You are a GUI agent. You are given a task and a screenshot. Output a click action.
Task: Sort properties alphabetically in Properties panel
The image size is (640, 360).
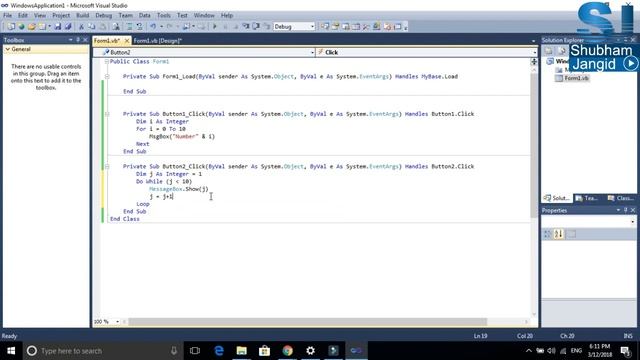click(559, 234)
